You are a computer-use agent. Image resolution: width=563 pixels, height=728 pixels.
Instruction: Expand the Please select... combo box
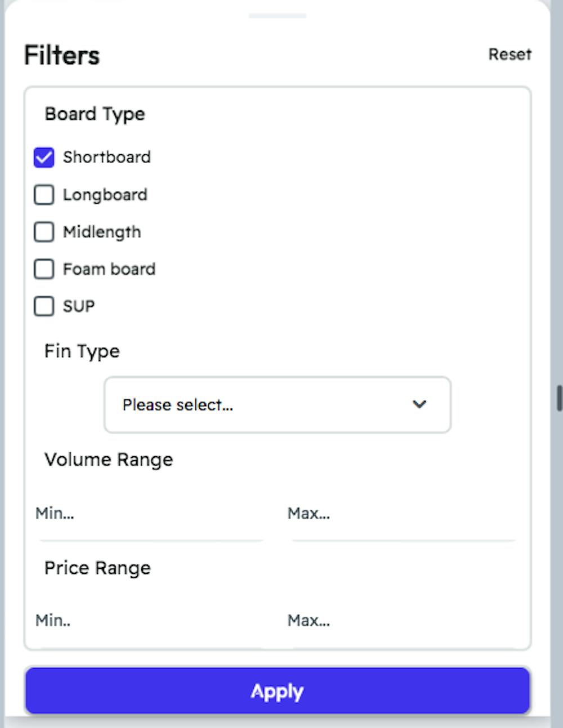coord(276,405)
